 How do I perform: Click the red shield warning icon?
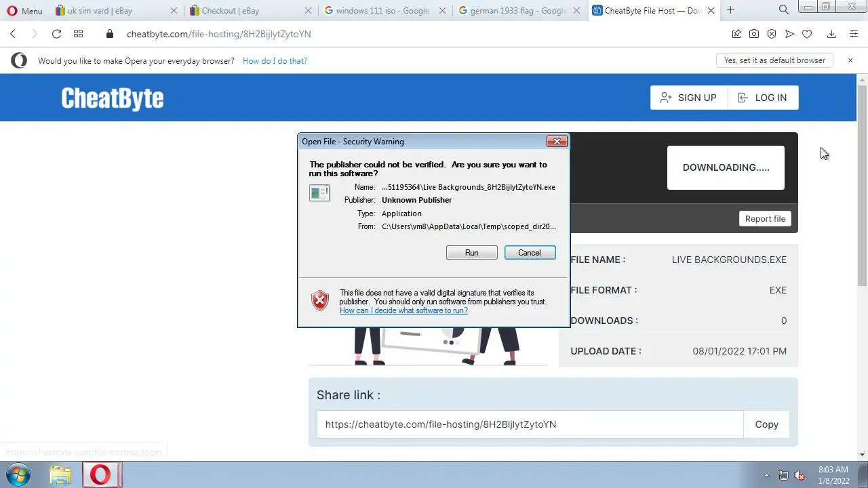pos(320,300)
